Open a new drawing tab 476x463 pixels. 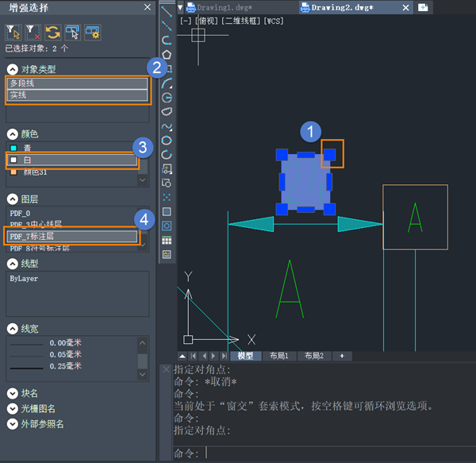423,8
